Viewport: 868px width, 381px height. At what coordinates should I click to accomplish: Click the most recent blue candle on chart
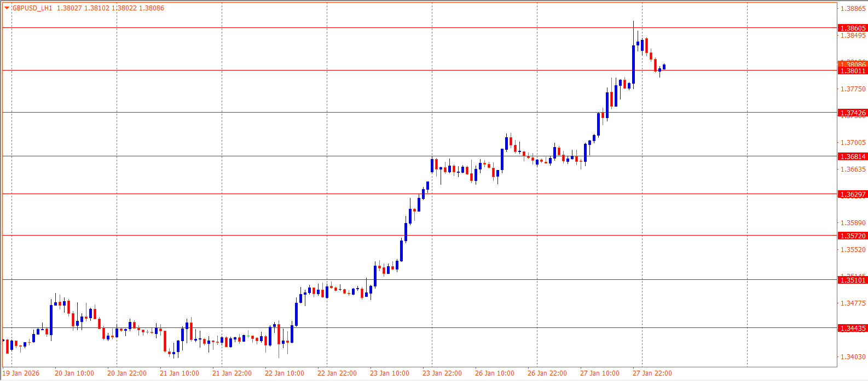[x=664, y=67]
